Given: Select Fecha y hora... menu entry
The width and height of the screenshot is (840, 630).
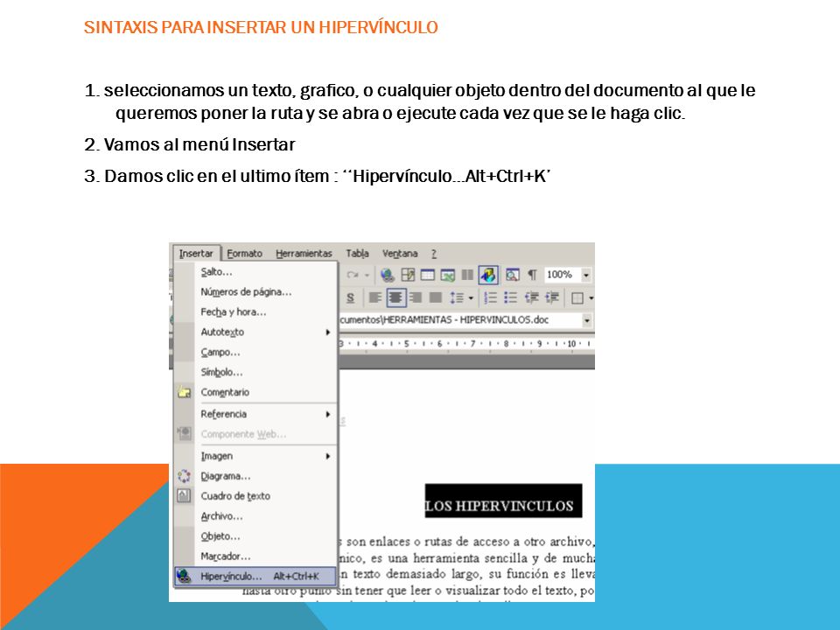Looking at the screenshot, I should tap(256, 311).
